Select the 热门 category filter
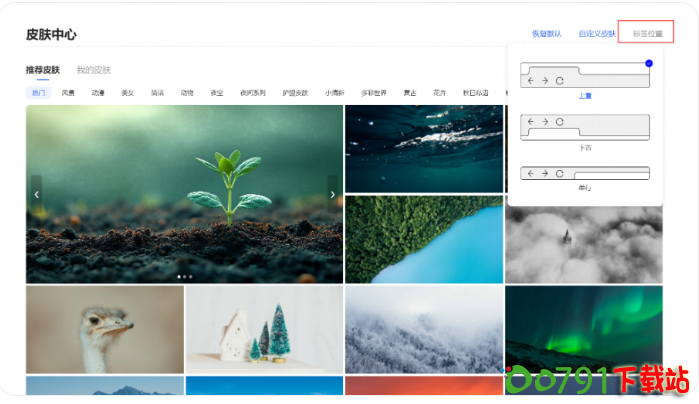Viewport: 699px width, 404px height. [39, 93]
